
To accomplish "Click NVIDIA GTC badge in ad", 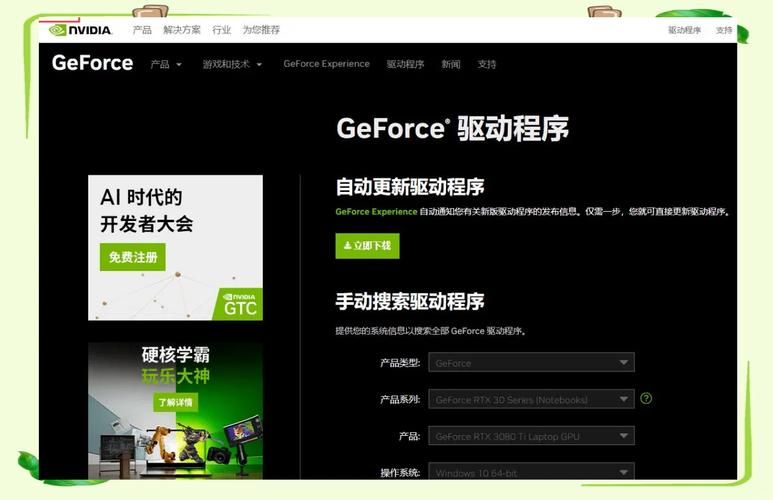I will click(239, 305).
